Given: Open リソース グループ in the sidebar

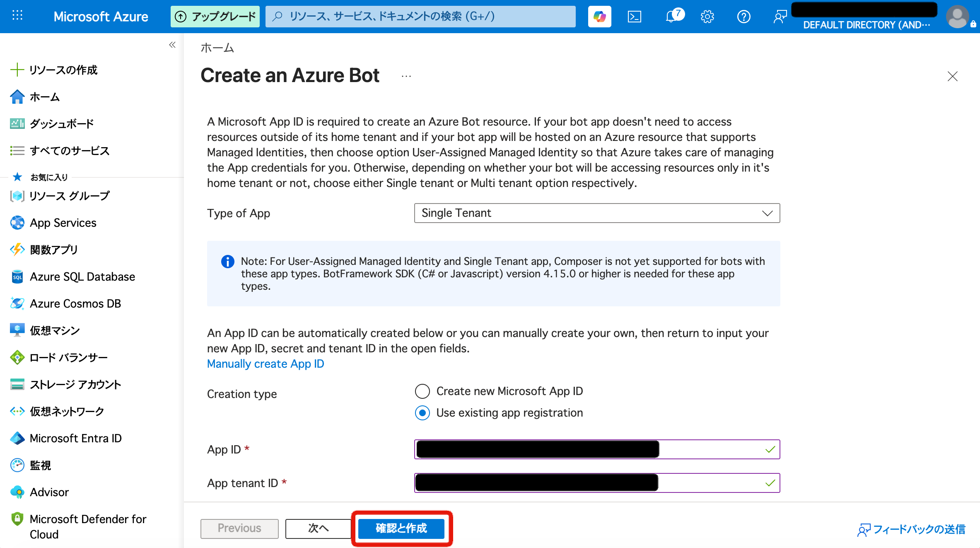Looking at the screenshot, I should [70, 196].
